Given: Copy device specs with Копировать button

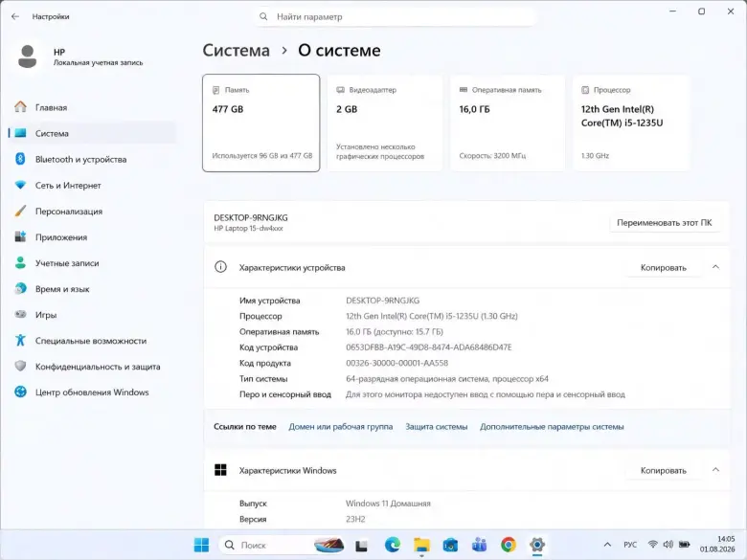Looking at the screenshot, I should (x=663, y=268).
